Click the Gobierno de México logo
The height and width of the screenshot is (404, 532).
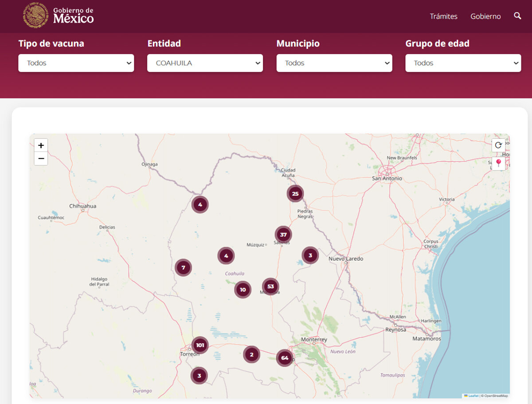click(59, 16)
